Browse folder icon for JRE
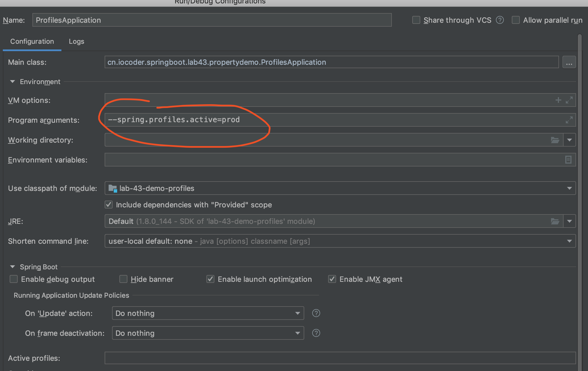Screen dimensions: 588x371 555,221
